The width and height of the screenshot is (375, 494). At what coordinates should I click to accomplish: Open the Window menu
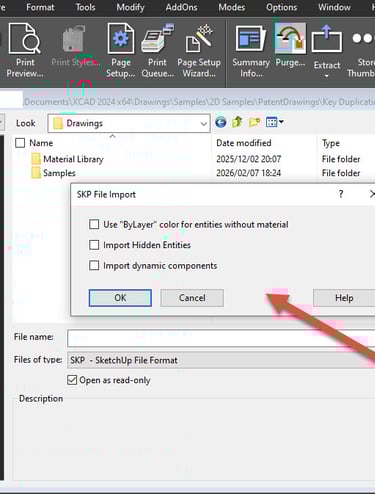click(x=334, y=7)
